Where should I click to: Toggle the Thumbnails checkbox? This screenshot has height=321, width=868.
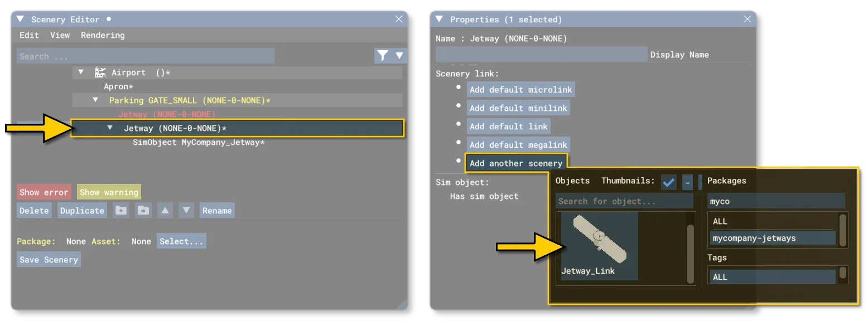pyautogui.click(x=669, y=182)
